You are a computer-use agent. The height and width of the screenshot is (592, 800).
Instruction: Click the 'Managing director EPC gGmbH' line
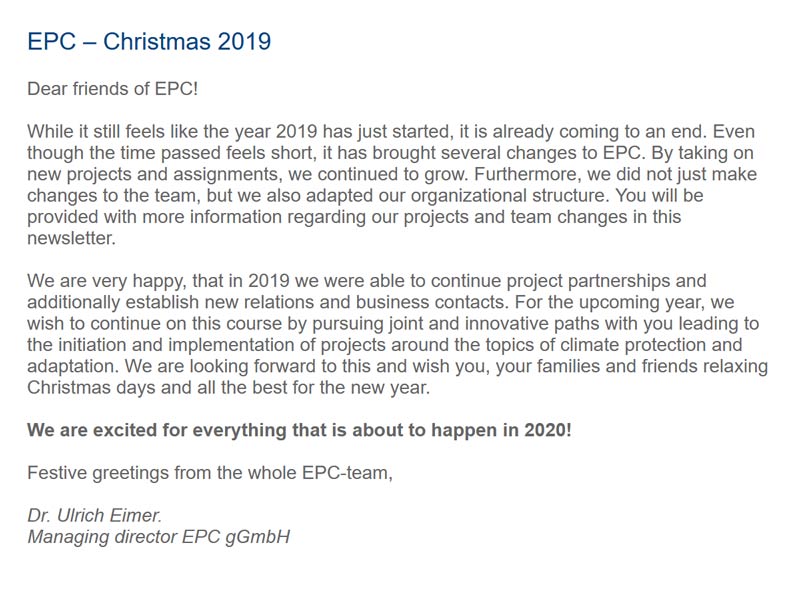(158, 537)
